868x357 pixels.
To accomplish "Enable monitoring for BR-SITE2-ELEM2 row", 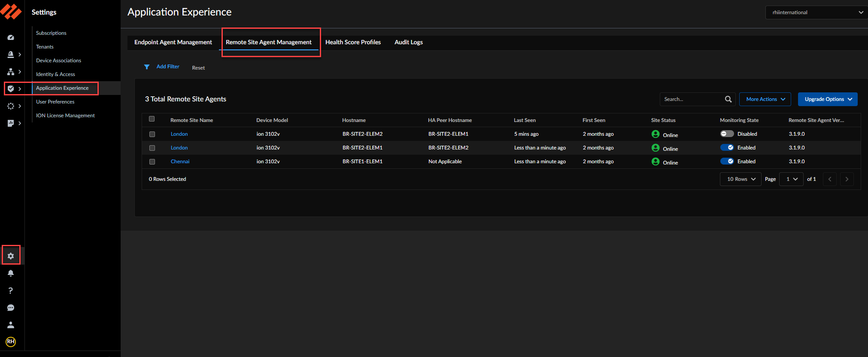I will [727, 134].
